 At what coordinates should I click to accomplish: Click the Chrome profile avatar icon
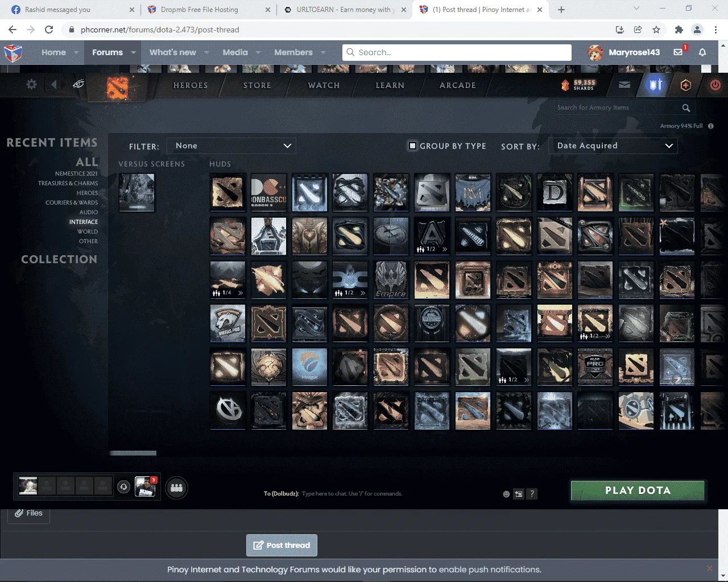pyautogui.click(x=697, y=30)
